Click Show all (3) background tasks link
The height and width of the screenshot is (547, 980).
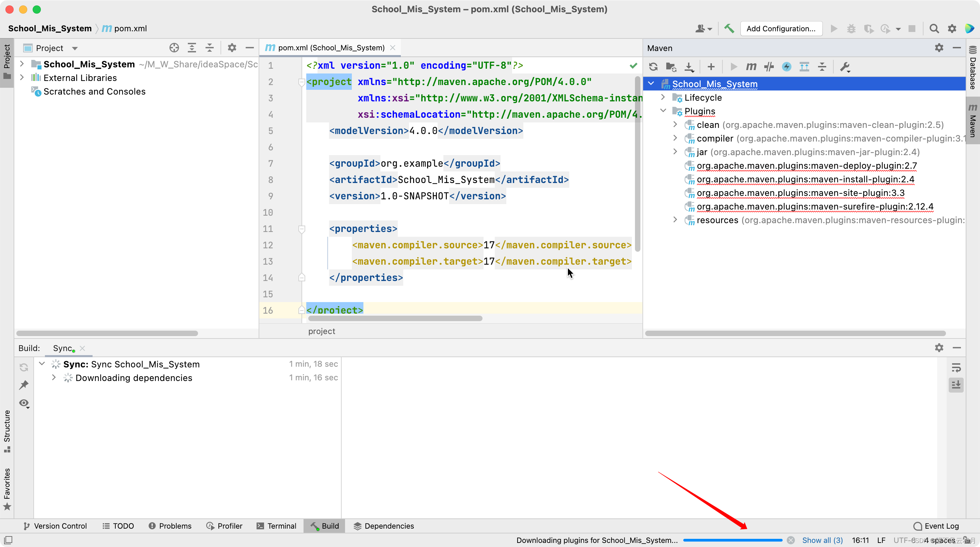click(822, 540)
